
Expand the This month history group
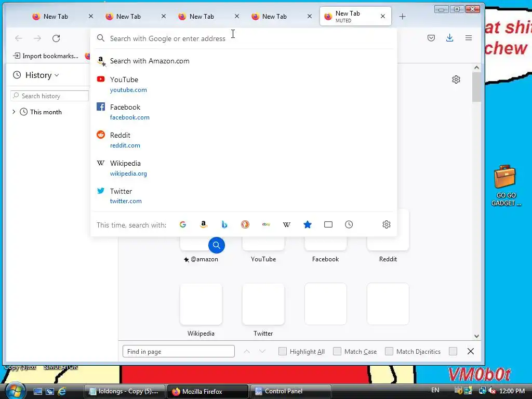14,112
